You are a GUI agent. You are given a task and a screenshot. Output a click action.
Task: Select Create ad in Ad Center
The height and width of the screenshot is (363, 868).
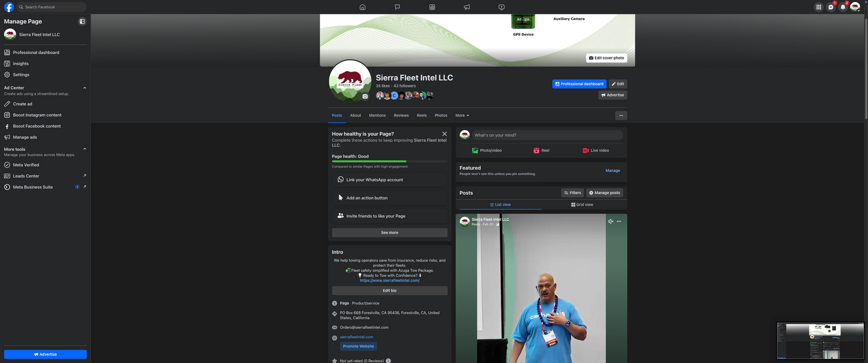tap(45, 104)
